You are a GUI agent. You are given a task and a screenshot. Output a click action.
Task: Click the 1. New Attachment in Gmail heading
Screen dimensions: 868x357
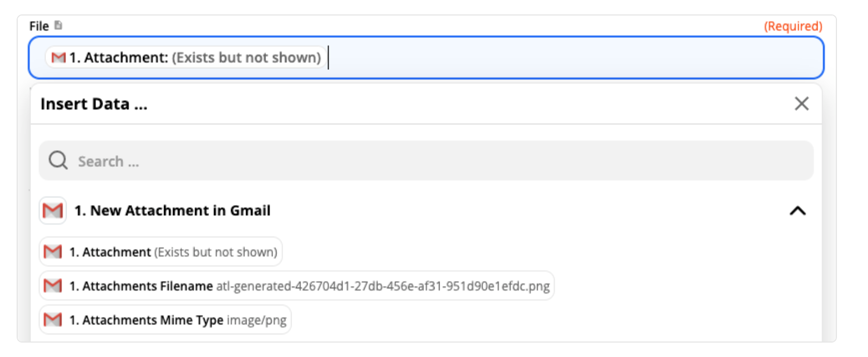pyautogui.click(x=172, y=211)
